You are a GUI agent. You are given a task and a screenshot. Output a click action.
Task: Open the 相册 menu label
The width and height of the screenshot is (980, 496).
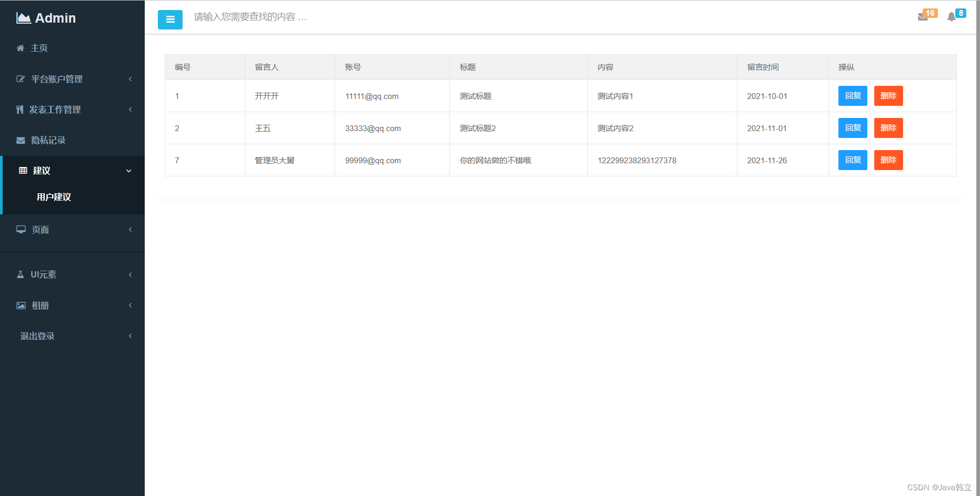40,305
